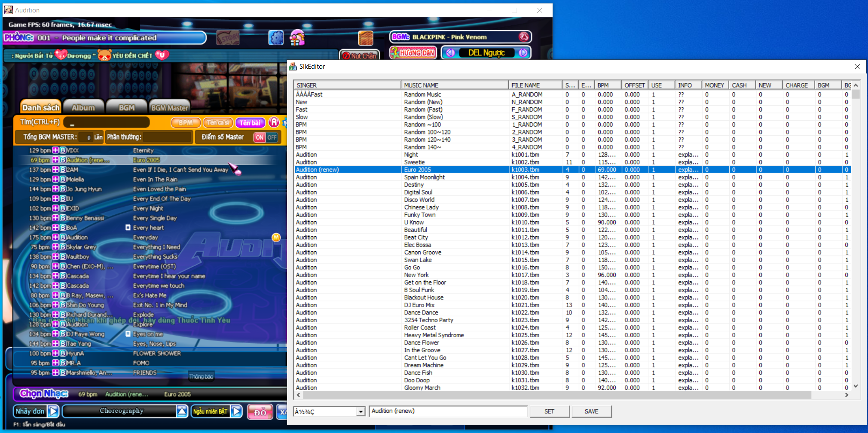868x433 pixels.
Task: Click the plus icon on EXID row
Action: 55,208
